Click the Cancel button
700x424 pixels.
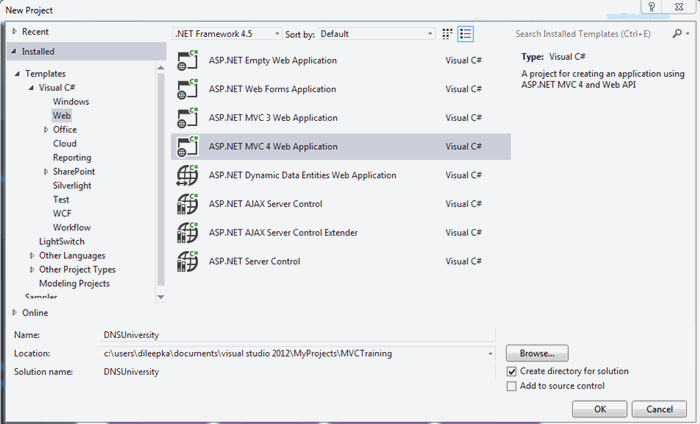click(x=659, y=409)
